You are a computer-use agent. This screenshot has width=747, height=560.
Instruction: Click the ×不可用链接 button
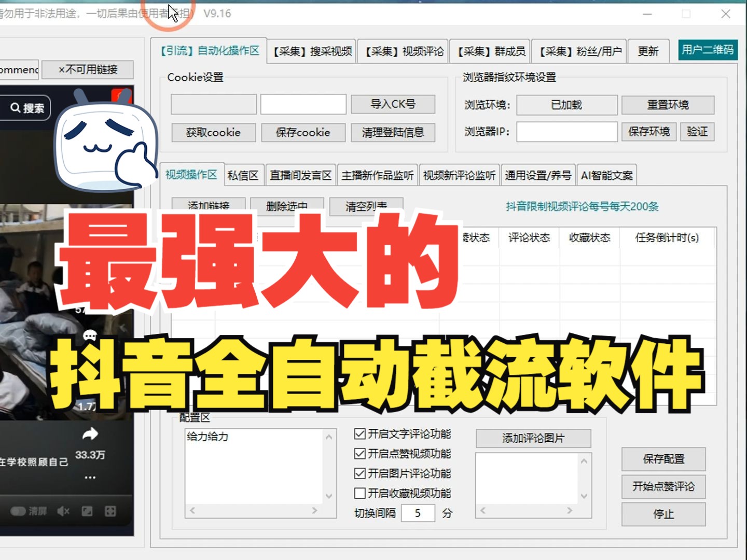click(x=88, y=69)
